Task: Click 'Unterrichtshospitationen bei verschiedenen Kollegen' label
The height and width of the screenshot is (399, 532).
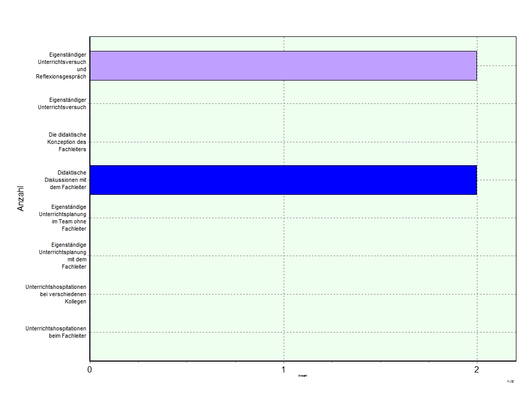Action: coord(56,294)
